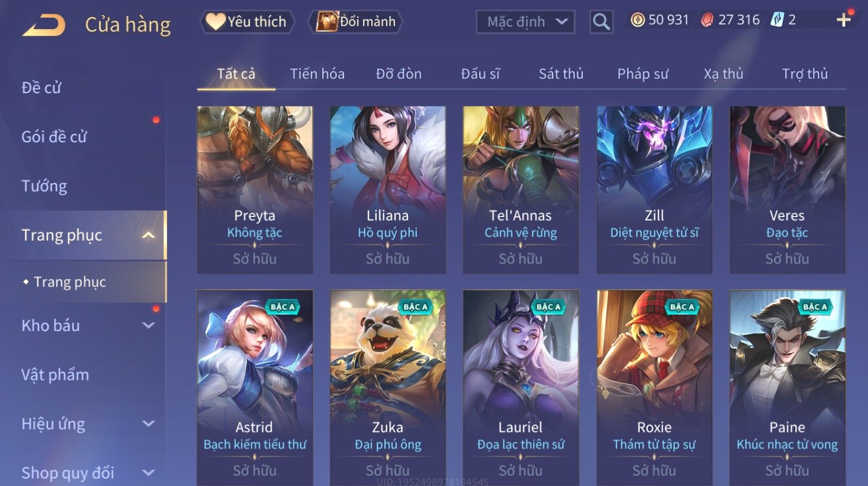Switch to the Pháp sư tab
This screenshot has height=486, width=868.
643,74
